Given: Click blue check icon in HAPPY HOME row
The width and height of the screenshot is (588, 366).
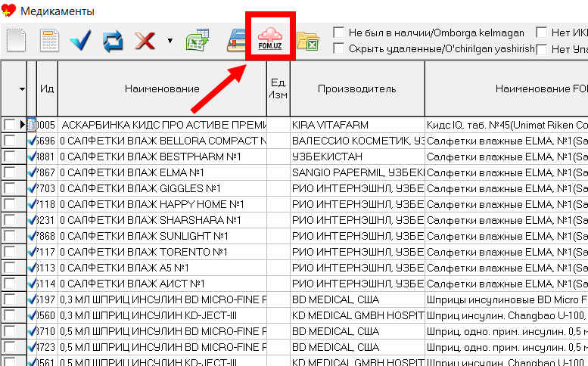Looking at the screenshot, I should [32, 204].
